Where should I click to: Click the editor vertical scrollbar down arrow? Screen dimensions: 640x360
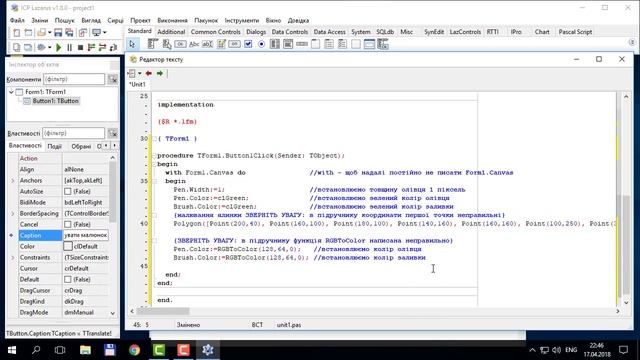pos(626,302)
